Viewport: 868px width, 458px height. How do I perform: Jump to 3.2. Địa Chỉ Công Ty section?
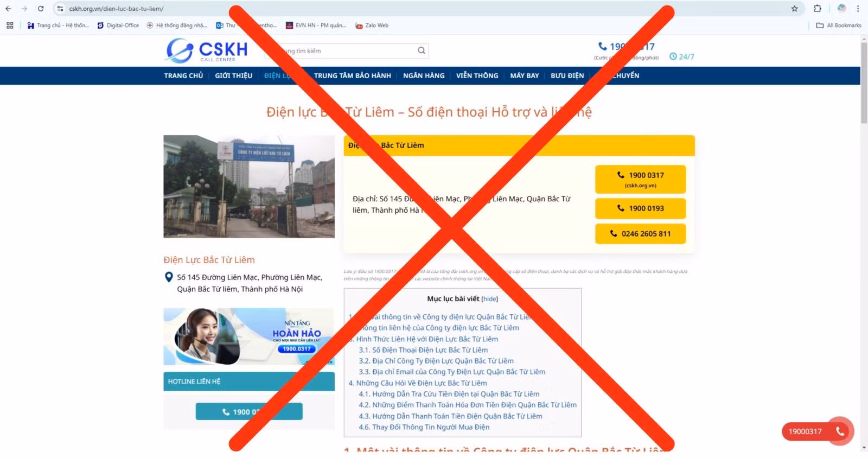click(436, 361)
